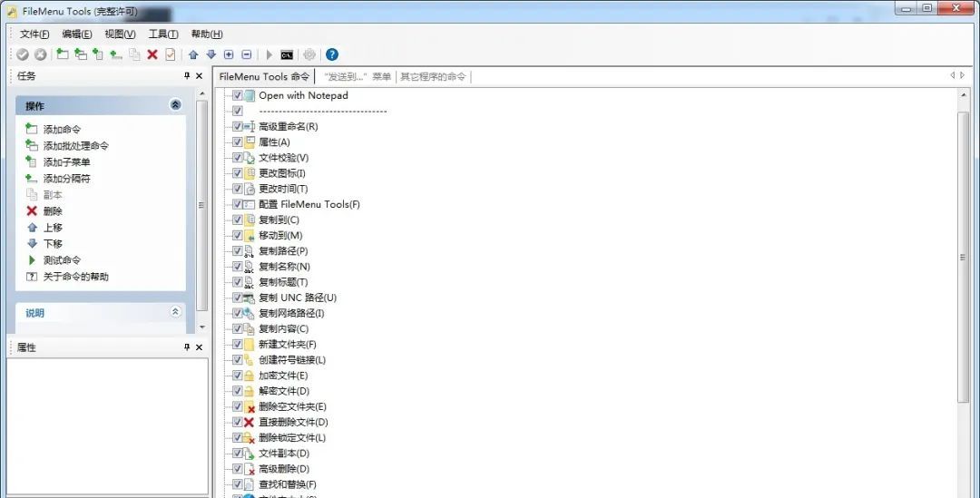
Task: Pin or unpin the 任务 panel
Action: 186,75
